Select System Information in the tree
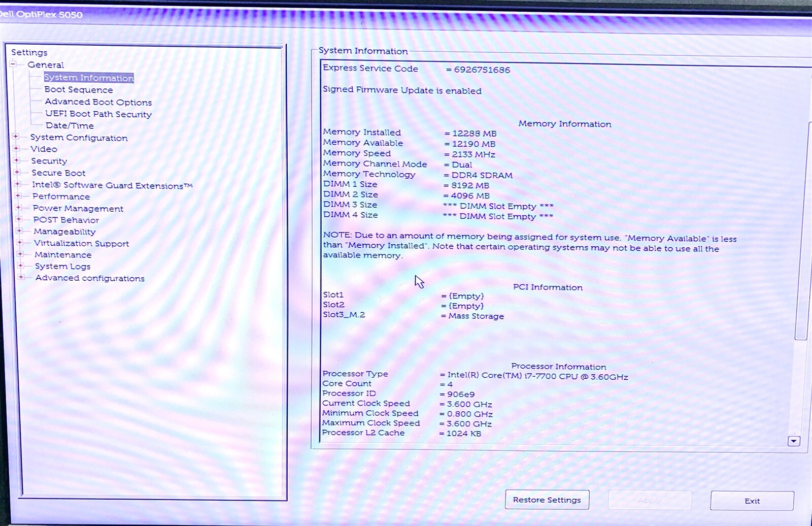Viewport: 812px width, 526px height. 89,77
